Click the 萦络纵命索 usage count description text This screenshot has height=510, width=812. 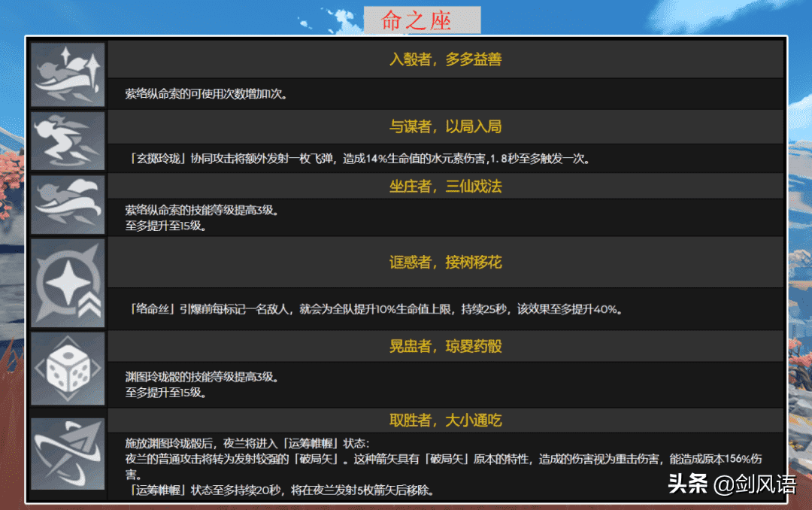pos(207,95)
